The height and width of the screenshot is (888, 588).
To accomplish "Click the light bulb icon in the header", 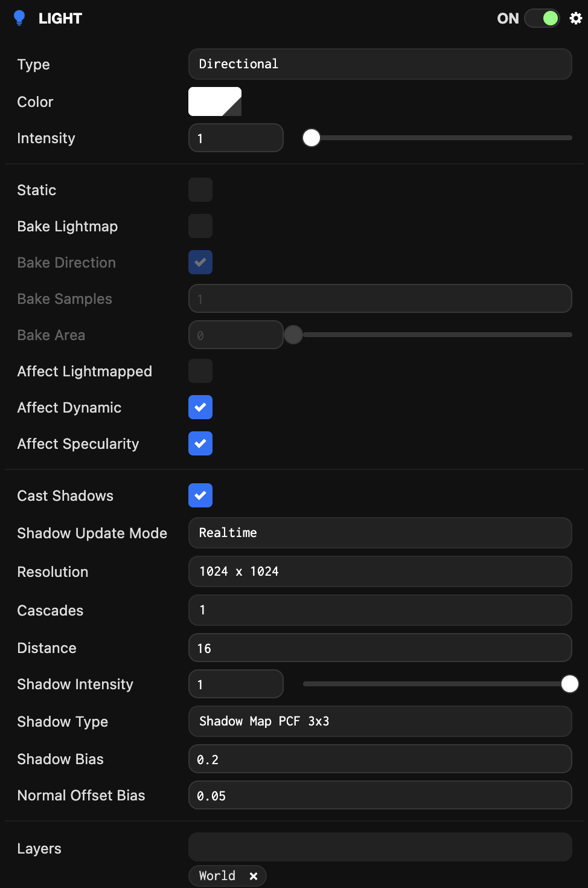I will pyautogui.click(x=20, y=18).
